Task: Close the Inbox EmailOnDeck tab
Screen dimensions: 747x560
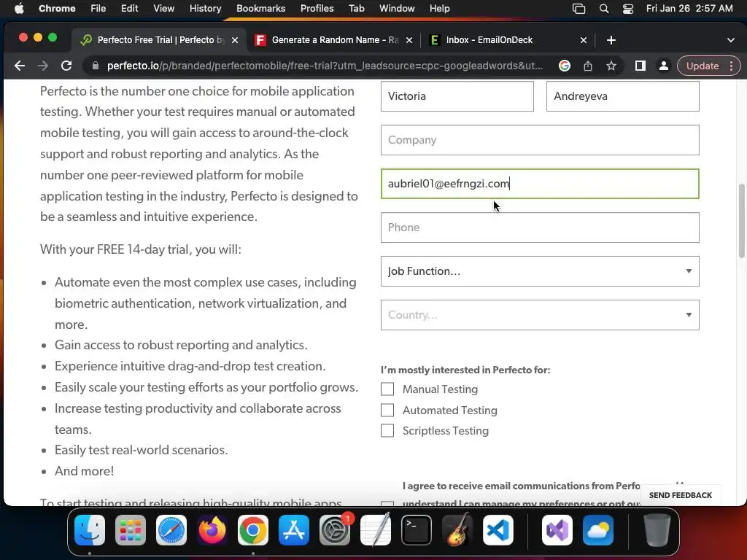Action: point(583,41)
